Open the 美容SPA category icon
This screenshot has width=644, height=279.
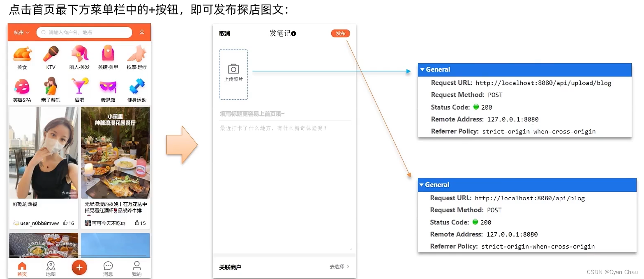click(x=22, y=86)
